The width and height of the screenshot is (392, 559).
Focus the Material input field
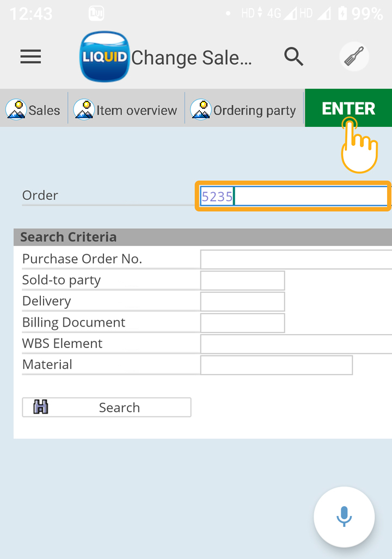276,365
